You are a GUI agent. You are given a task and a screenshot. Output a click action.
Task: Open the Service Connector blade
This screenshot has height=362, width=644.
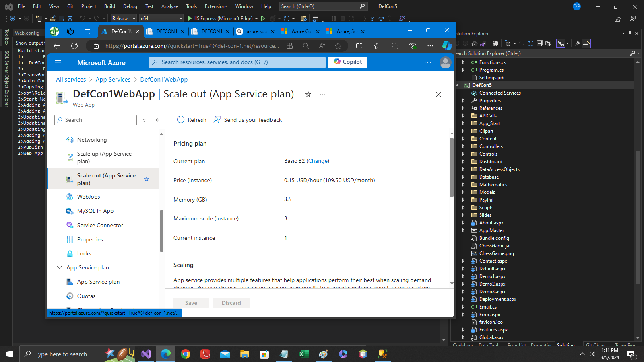(x=100, y=225)
